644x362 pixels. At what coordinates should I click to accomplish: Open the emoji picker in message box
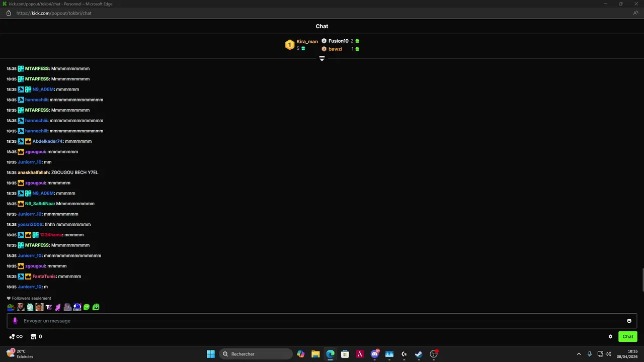coord(629,321)
